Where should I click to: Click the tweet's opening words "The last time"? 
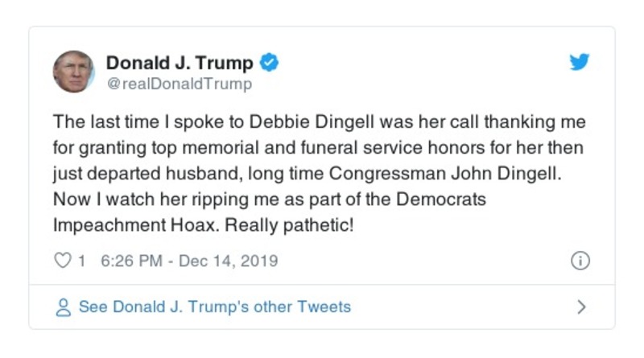[96, 122]
